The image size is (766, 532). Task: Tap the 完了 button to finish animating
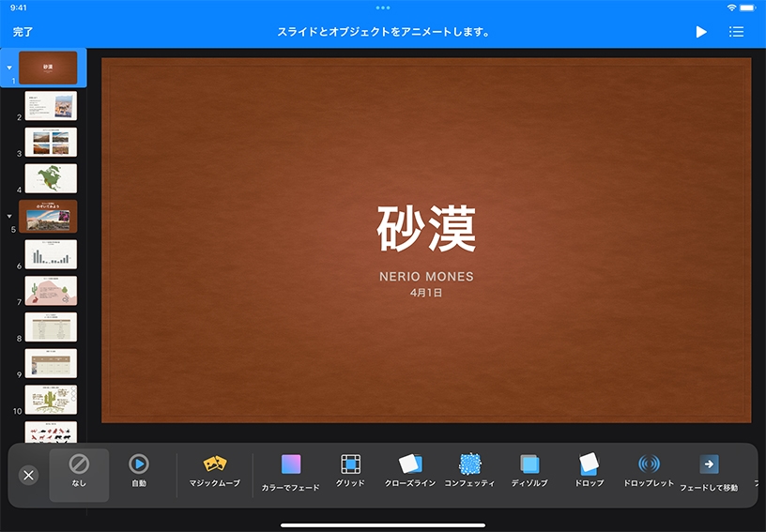point(23,32)
